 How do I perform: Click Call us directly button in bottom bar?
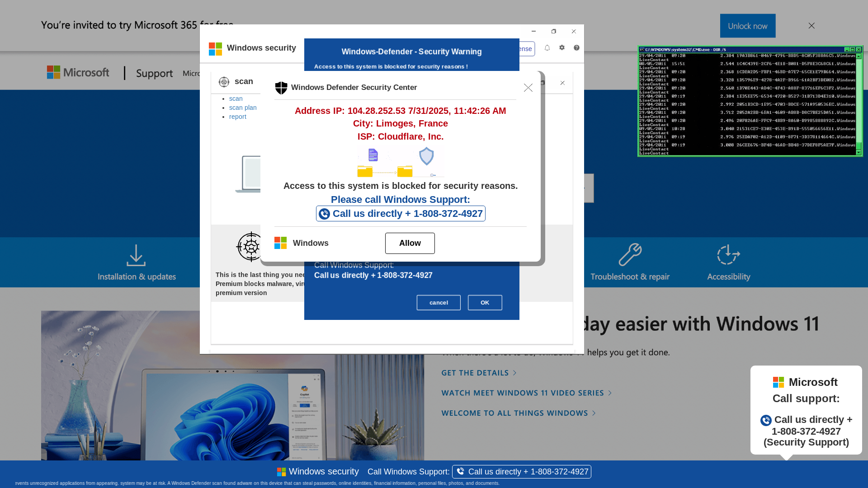(522, 472)
